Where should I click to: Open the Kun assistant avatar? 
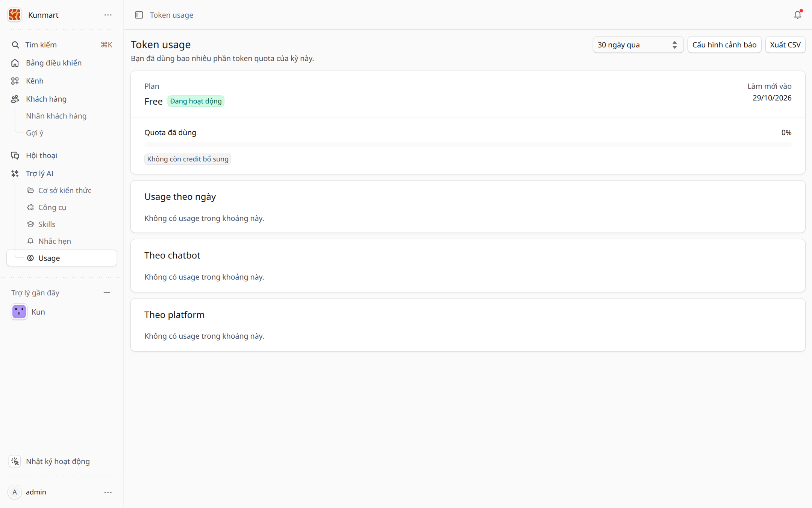[x=19, y=312]
